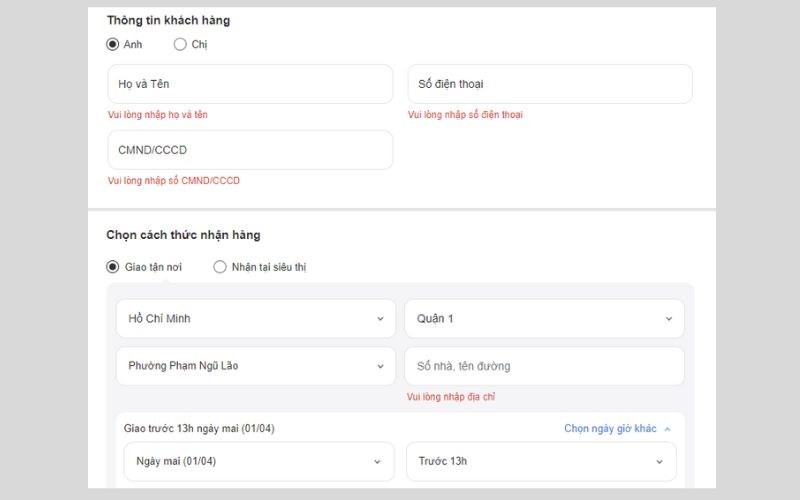The image size is (800, 500).
Task: Select the Anh radio button
Action: (113, 44)
